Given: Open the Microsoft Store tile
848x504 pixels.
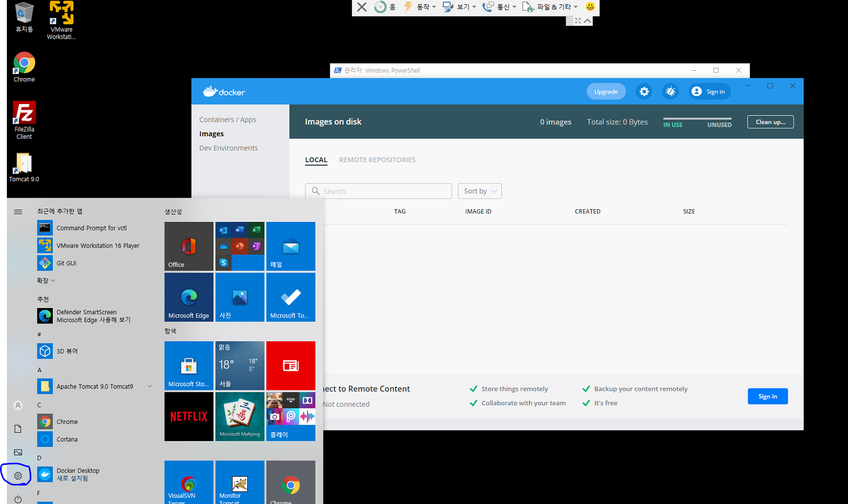Looking at the screenshot, I should pos(189,366).
